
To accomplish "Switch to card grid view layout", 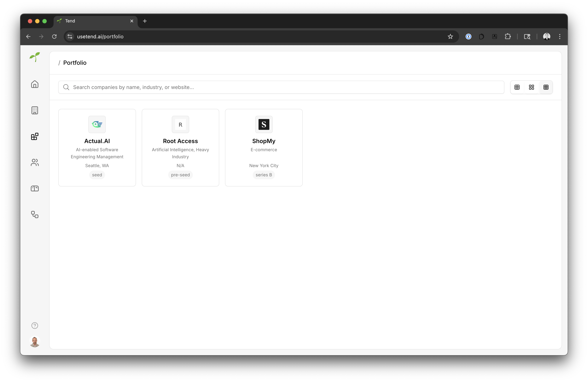I will [531, 87].
